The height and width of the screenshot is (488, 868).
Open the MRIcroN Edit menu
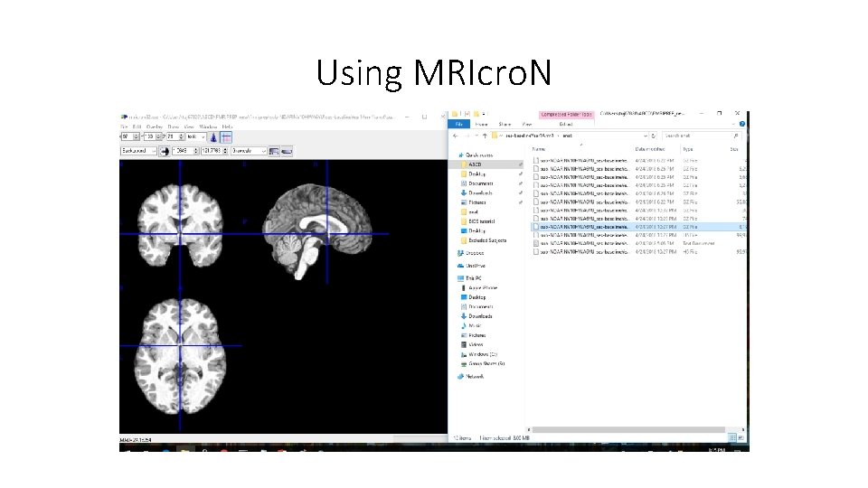(x=137, y=127)
